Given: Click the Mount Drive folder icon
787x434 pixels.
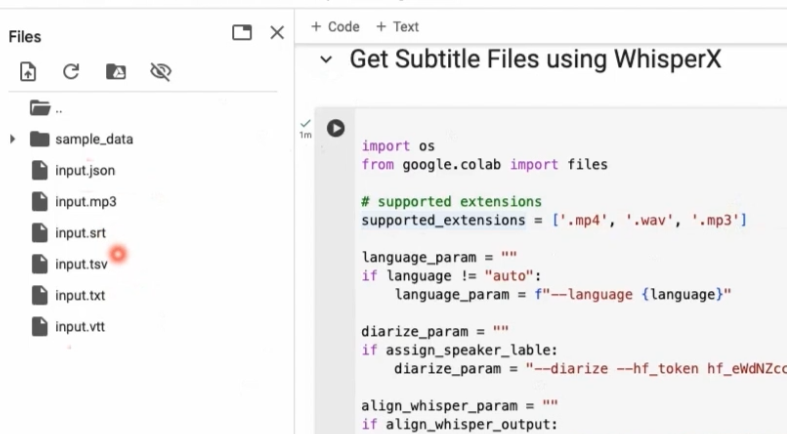Looking at the screenshot, I should pos(116,71).
